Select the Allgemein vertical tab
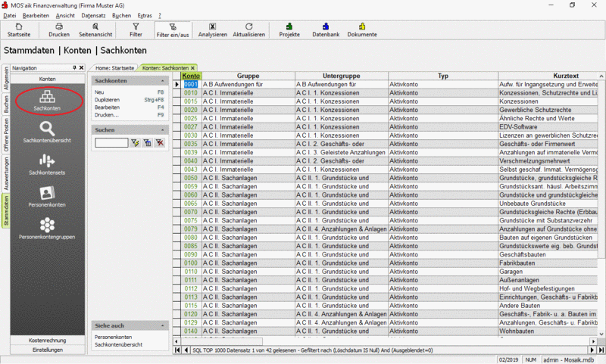Image resolution: width=606 pixels, height=364 pixels. (6, 79)
